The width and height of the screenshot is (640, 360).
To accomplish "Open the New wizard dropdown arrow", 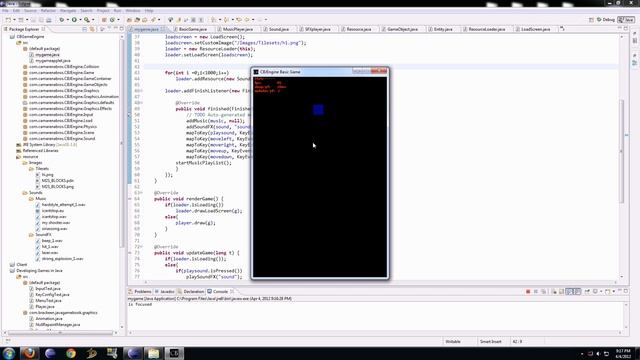I will coord(14,20).
